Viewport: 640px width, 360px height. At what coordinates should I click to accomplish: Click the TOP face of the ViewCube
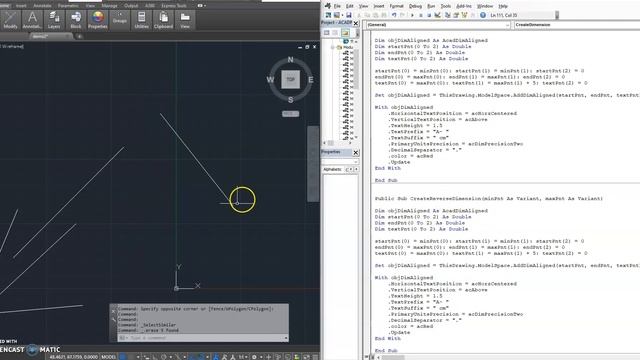coord(290,80)
